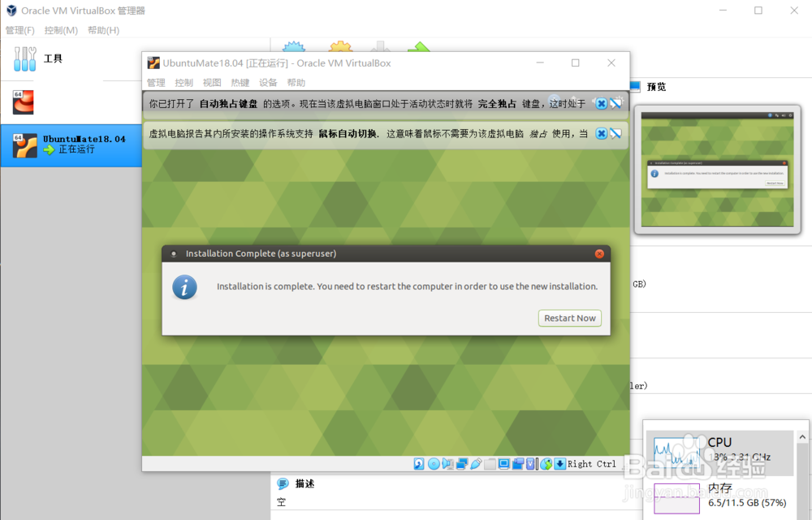Click UbuntuMate VM window title bar icon
The image size is (812, 520).
(153, 63)
